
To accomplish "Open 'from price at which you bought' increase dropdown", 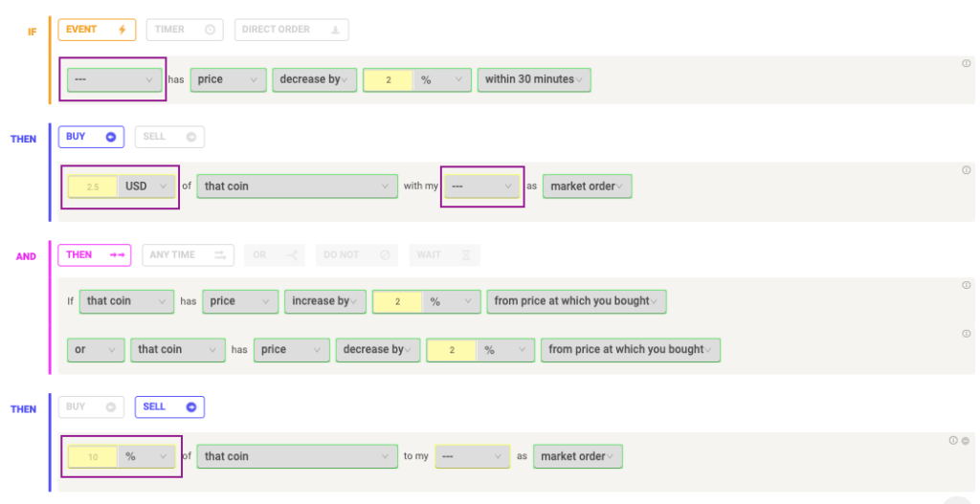I will 576,301.
